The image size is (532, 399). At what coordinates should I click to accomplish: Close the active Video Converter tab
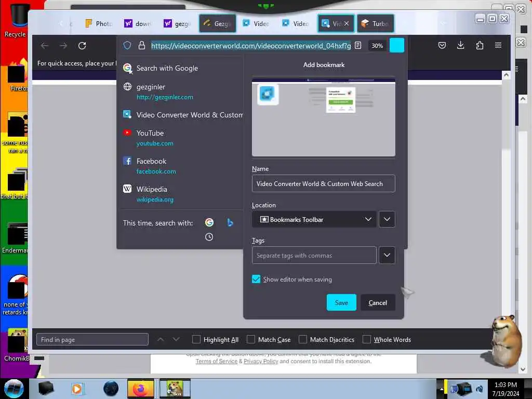[347, 23]
